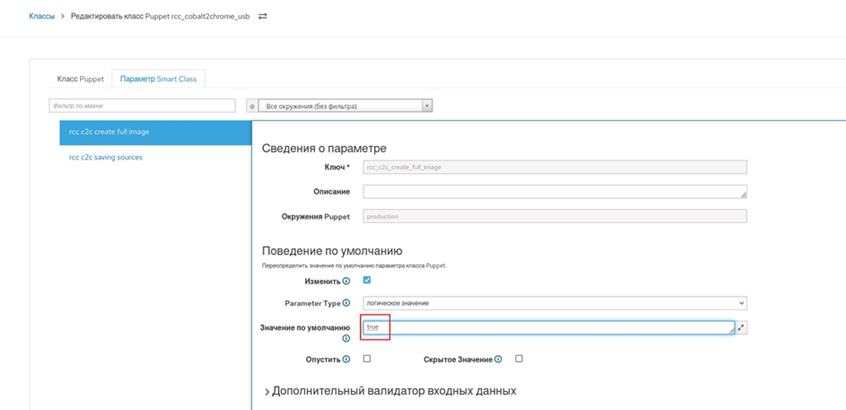Enable the Скрытое Значение checkbox
The width and height of the screenshot is (846, 410).
(518, 359)
